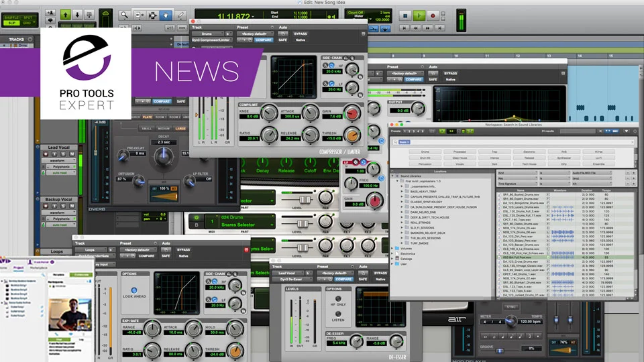
Task: Select the Trim tool
Action: pos(139,15)
